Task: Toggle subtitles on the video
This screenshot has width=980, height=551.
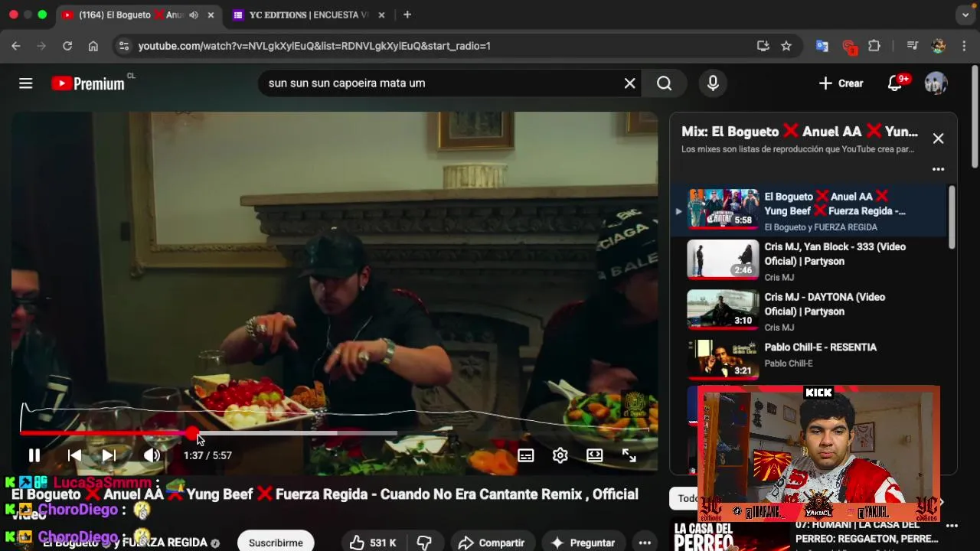Action: coord(526,455)
